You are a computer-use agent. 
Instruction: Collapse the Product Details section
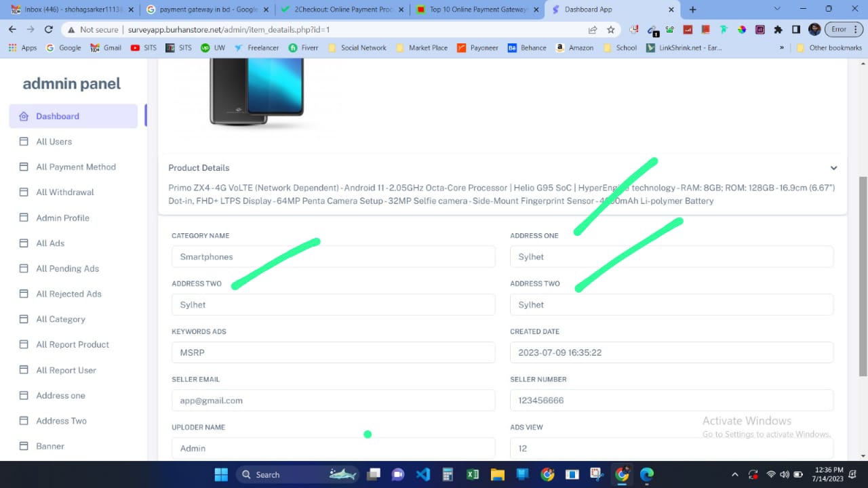pyautogui.click(x=833, y=168)
